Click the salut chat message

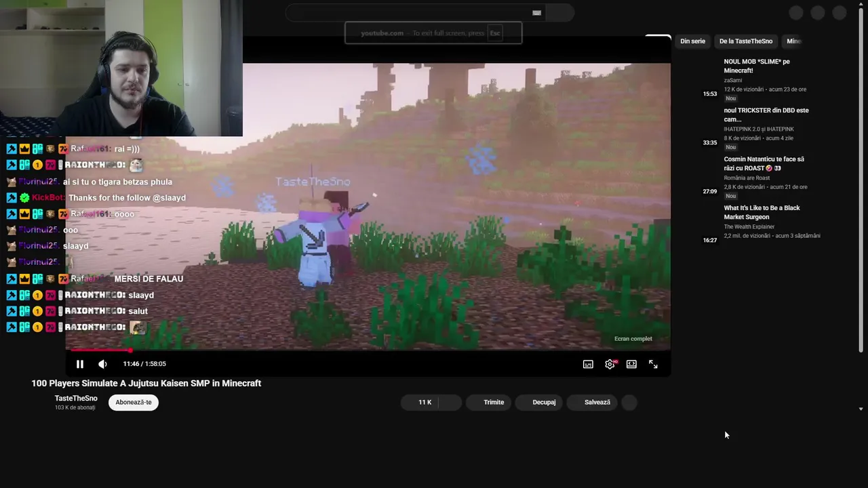coord(138,311)
